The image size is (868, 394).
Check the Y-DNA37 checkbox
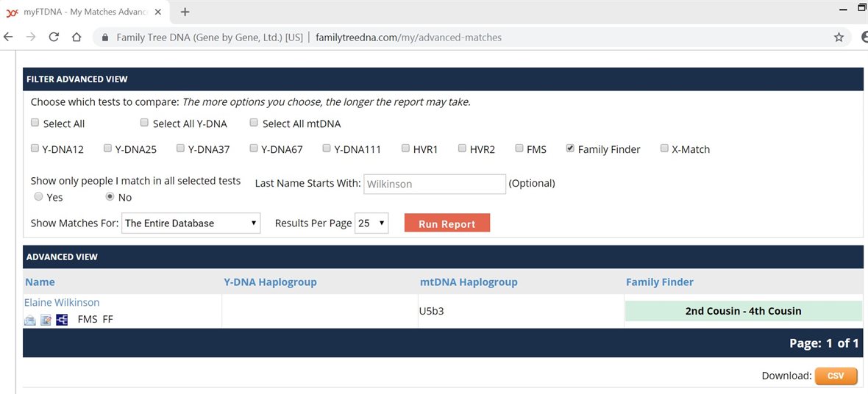pyautogui.click(x=180, y=148)
